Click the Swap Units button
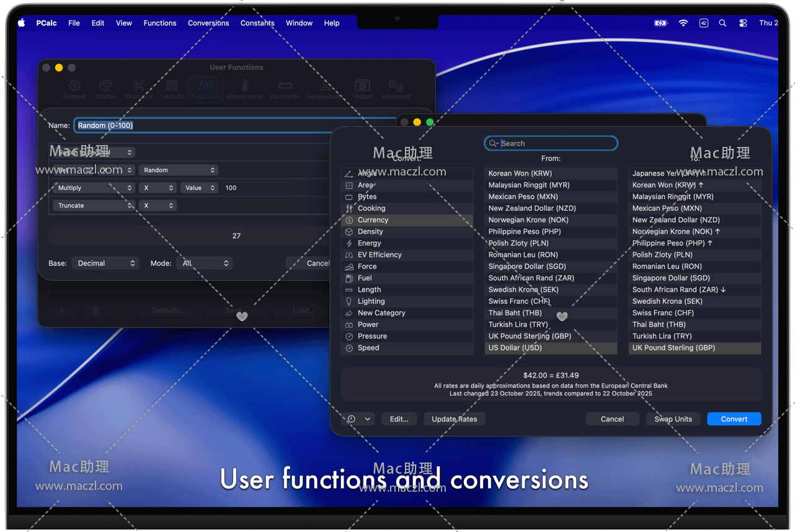 tap(673, 419)
